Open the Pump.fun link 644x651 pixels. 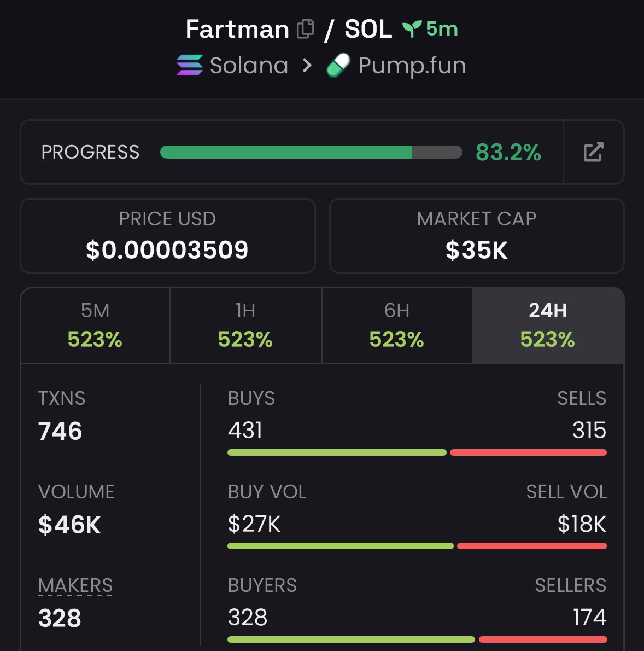[412, 66]
